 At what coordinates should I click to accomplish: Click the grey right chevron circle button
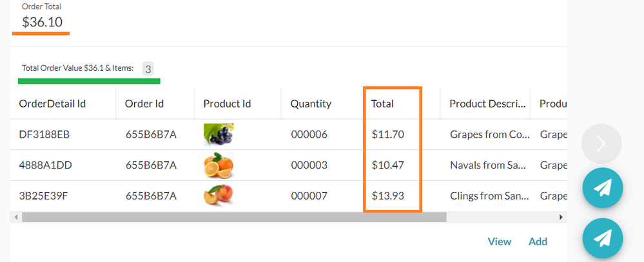(x=601, y=144)
